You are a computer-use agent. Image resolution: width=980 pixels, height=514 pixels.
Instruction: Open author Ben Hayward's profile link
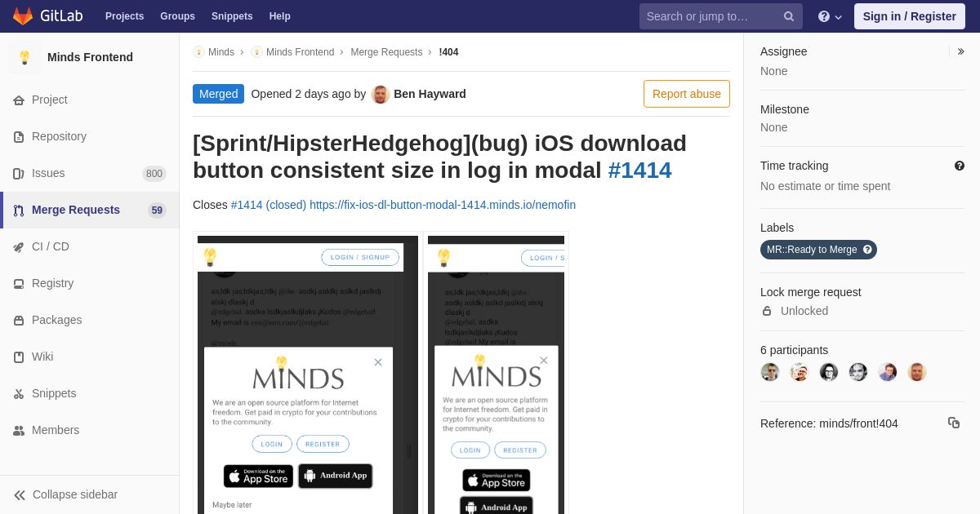430,94
